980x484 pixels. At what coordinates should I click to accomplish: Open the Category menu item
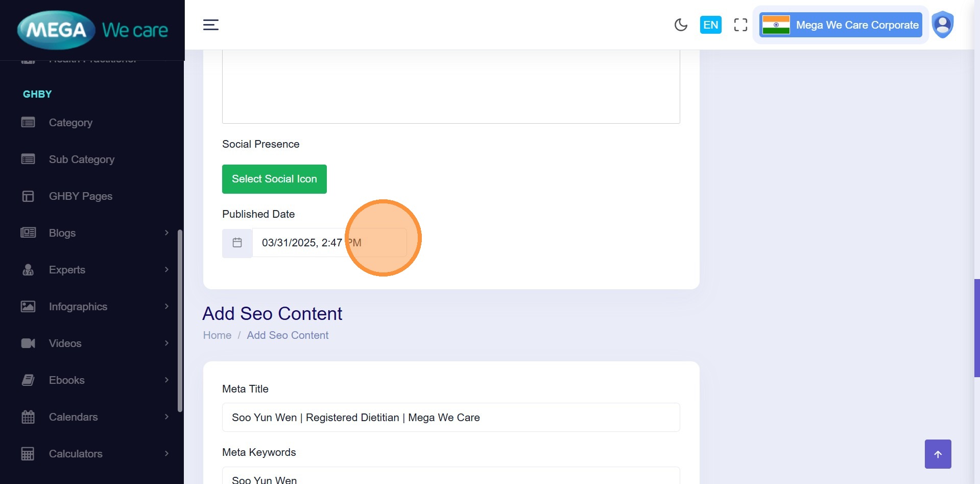tap(70, 123)
